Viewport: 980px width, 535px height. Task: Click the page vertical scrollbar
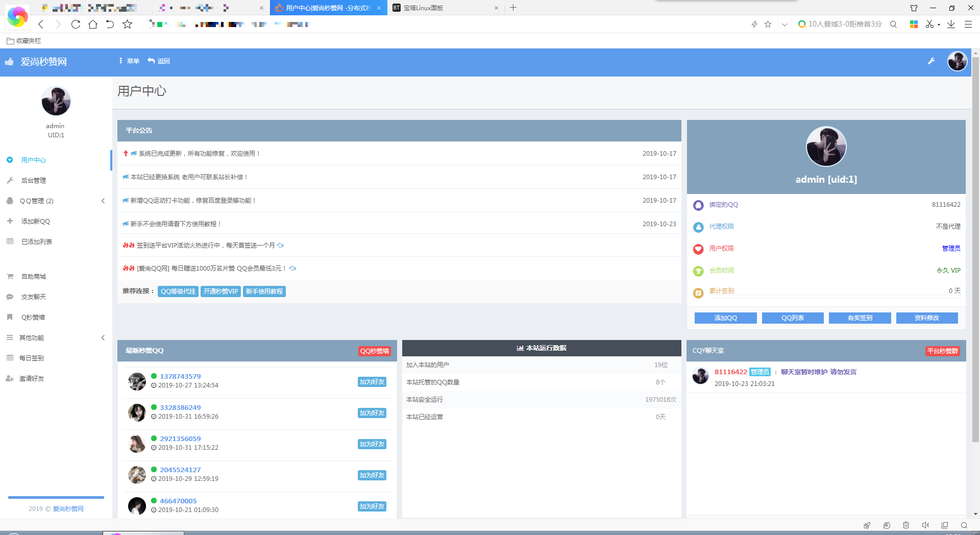(975, 255)
